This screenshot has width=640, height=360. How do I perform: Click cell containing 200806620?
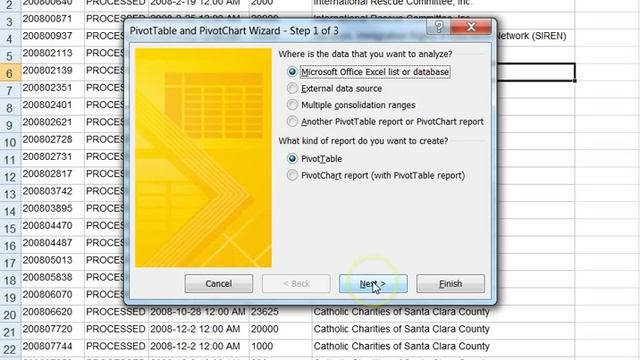53,312
